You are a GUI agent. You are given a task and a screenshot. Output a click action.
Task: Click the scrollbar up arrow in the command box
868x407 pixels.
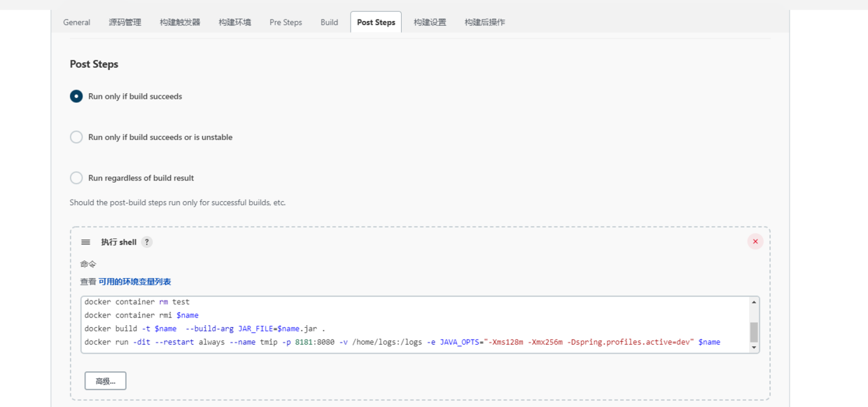(x=754, y=302)
